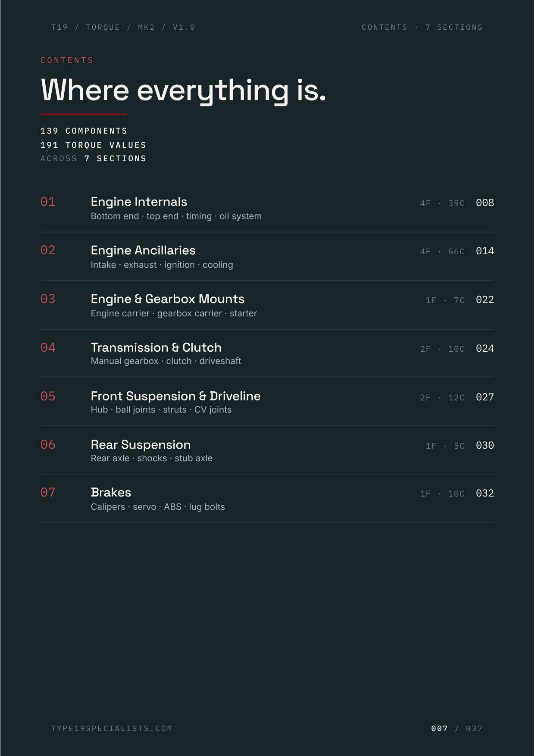The width and height of the screenshot is (535, 756).
Task: Click page number 008
Action: (485, 203)
